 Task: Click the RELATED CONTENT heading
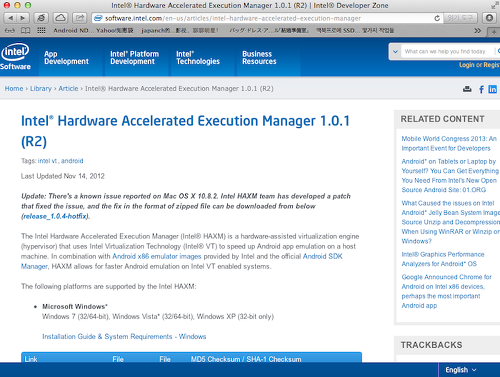pyautogui.click(x=442, y=119)
